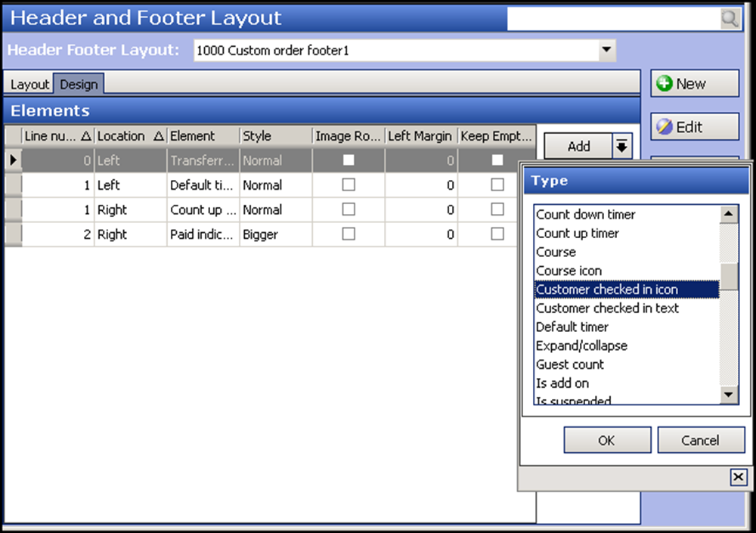Toggle Keep Empt checkbox for Transferr row
This screenshot has height=533, width=756.
[497, 160]
